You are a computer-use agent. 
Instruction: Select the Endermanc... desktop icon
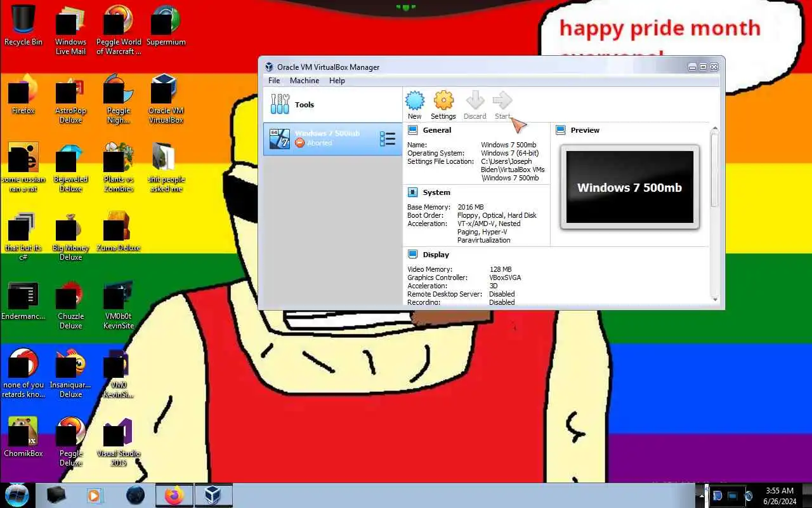tap(23, 301)
